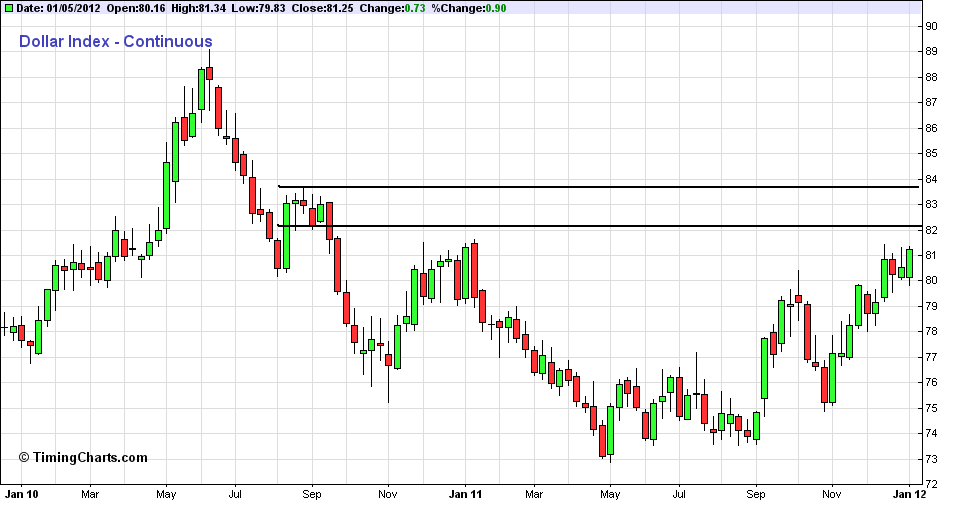Click the last green candle near Jan 12
Screen dimensions: 968x520
(909, 263)
